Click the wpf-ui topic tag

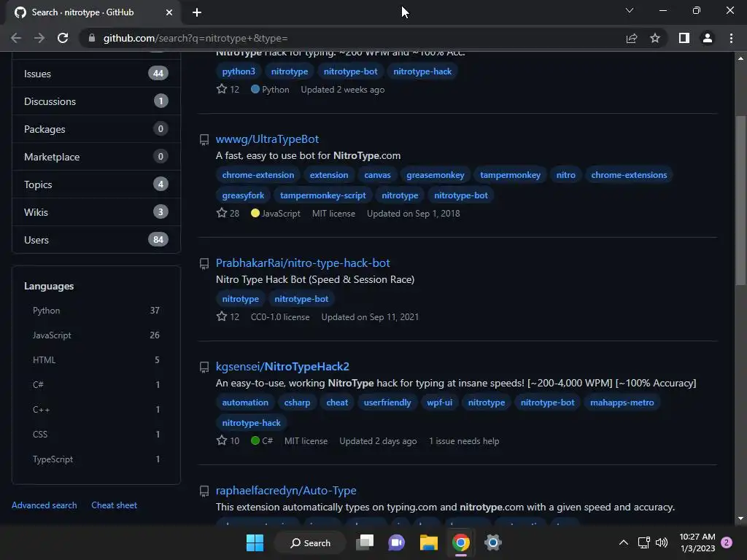439,402
